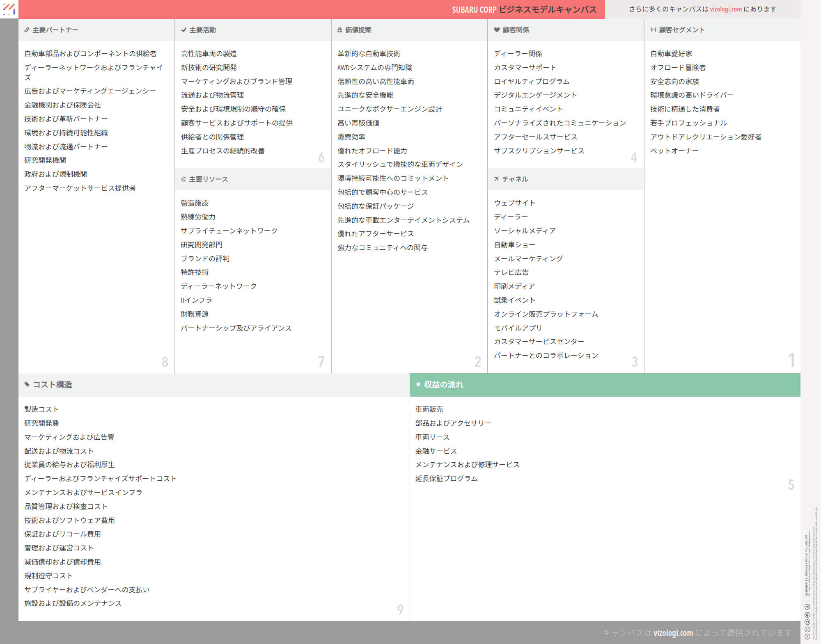Screen dimensions: 821x644
Task: Open vizologi.com link in the footer
Action: [x=673, y=633]
